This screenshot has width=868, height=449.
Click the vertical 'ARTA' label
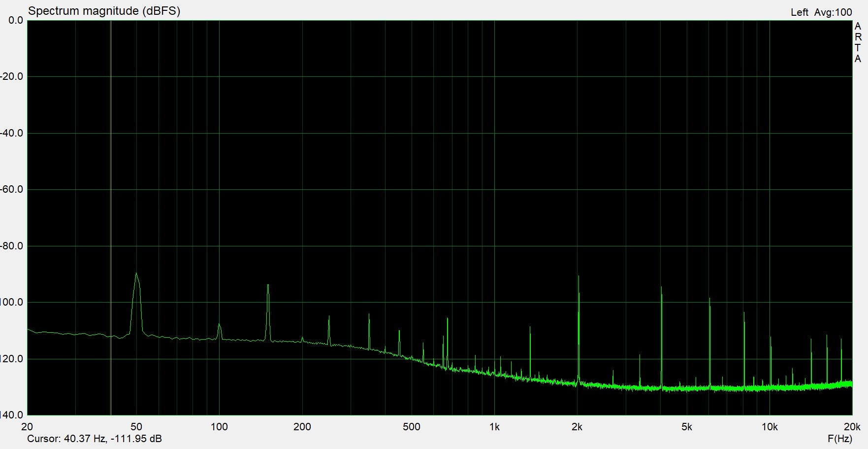[858, 42]
